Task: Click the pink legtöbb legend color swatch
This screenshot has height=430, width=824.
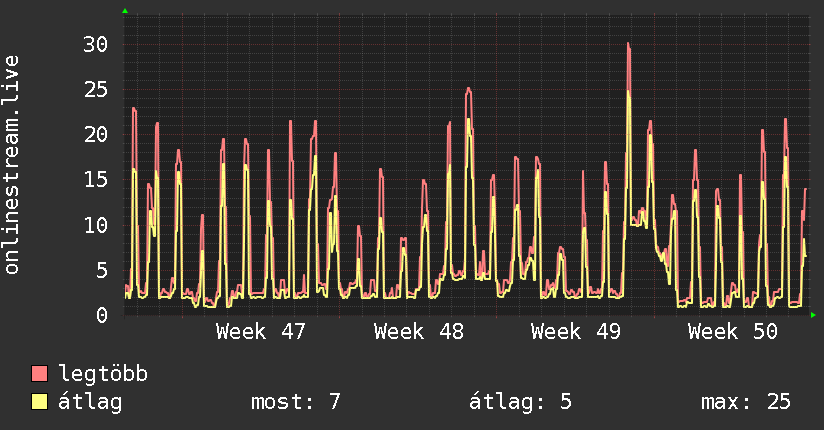Action: pos(39,373)
